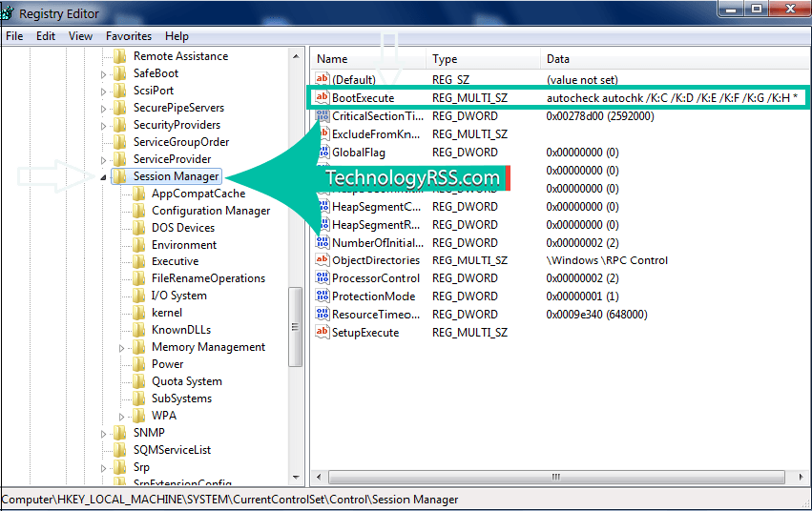Open the Favorites menu

tap(128, 36)
